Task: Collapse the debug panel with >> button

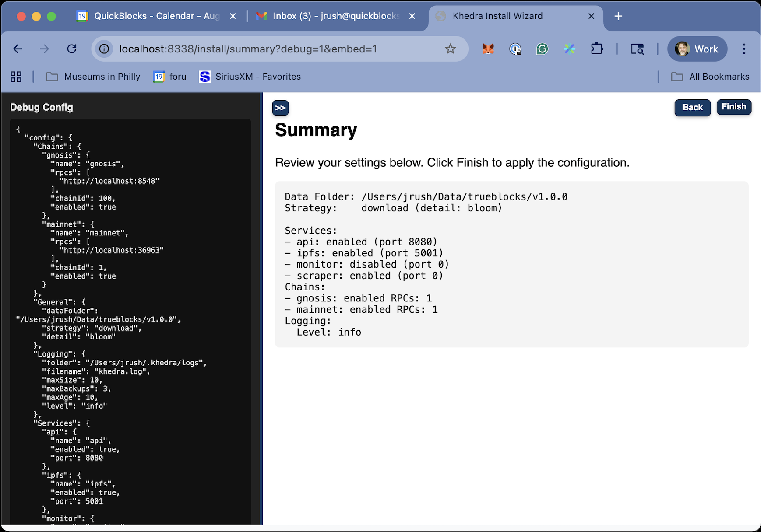Action: pos(280,108)
